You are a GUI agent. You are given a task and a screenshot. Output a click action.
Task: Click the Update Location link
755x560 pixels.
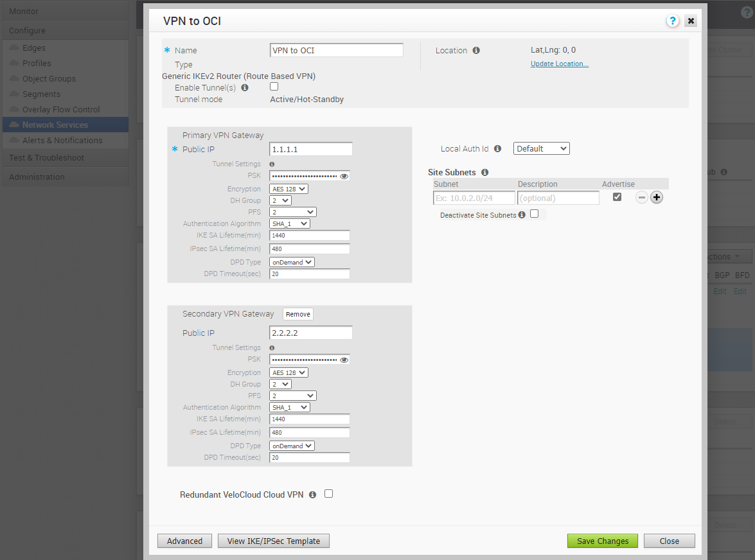click(559, 64)
